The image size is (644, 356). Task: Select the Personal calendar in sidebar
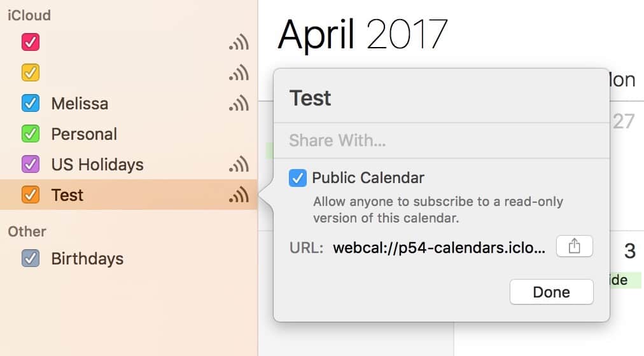(x=84, y=134)
